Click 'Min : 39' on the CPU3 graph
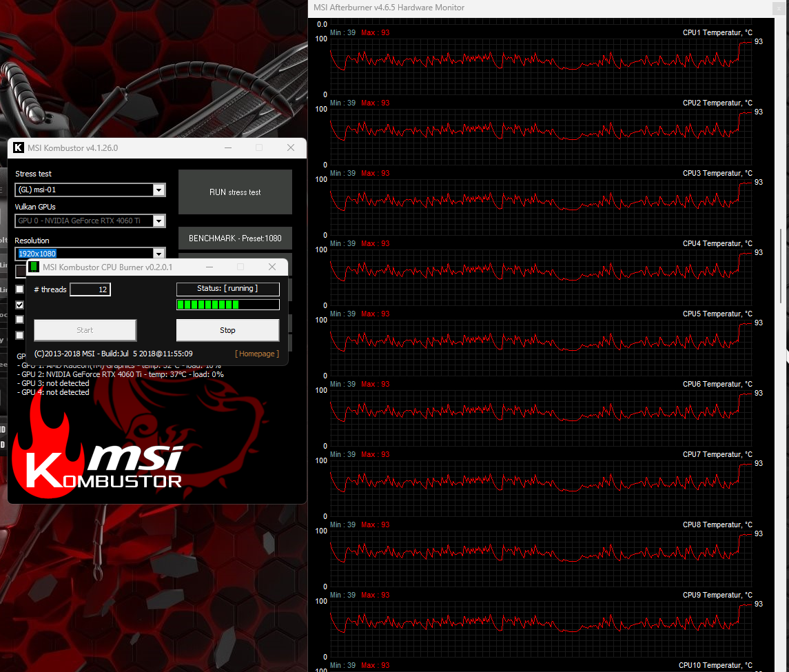The width and height of the screenshot is (789, 672). click(x=342, y=173)
